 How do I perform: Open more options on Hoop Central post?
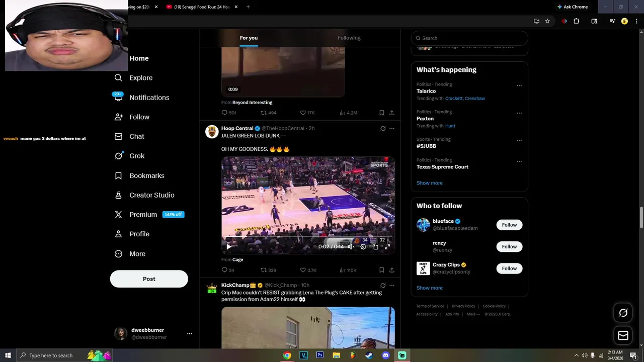392,129
